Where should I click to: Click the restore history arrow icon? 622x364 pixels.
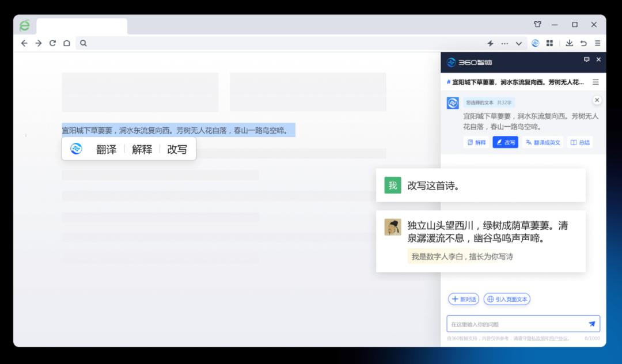[x=583, y=43]
